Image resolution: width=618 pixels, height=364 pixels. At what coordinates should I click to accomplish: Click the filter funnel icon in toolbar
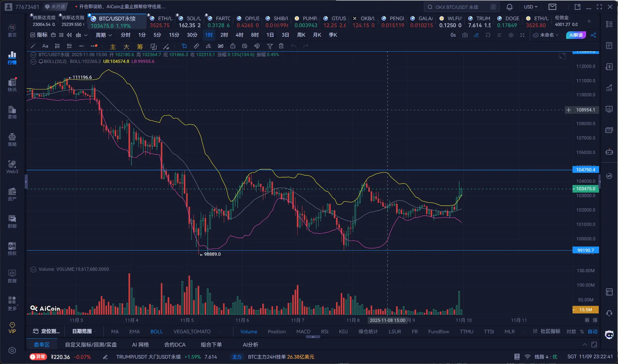pos(270,46)
